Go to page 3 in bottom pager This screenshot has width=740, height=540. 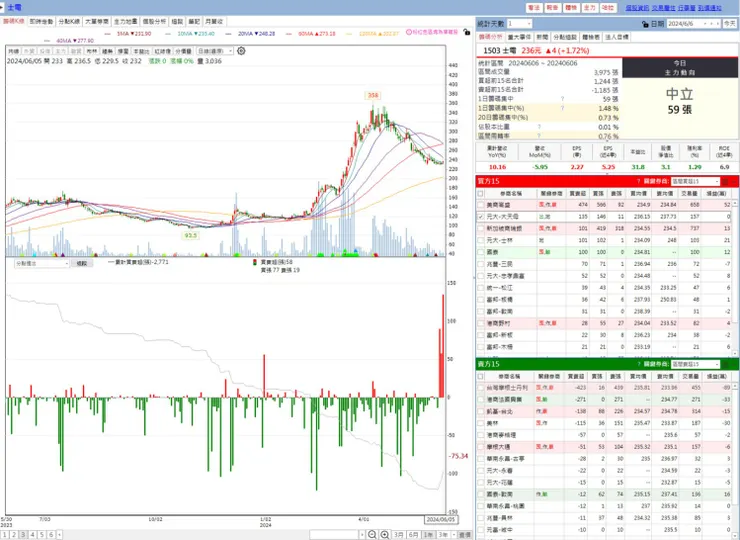coord(23,535)
